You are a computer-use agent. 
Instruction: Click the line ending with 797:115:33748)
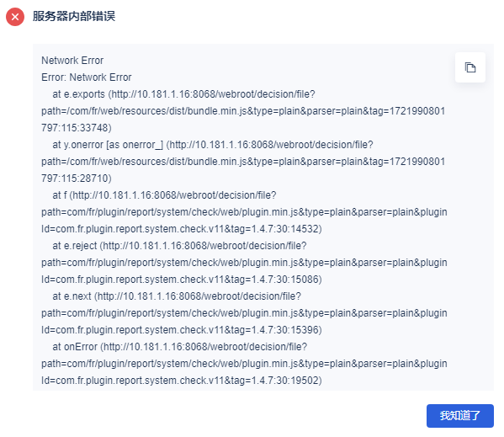click(77, 128)
